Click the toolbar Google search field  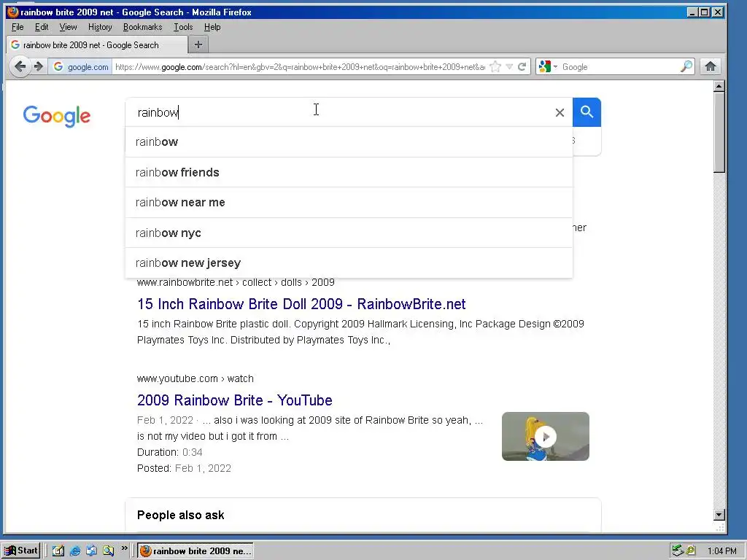tap(619, 66)
